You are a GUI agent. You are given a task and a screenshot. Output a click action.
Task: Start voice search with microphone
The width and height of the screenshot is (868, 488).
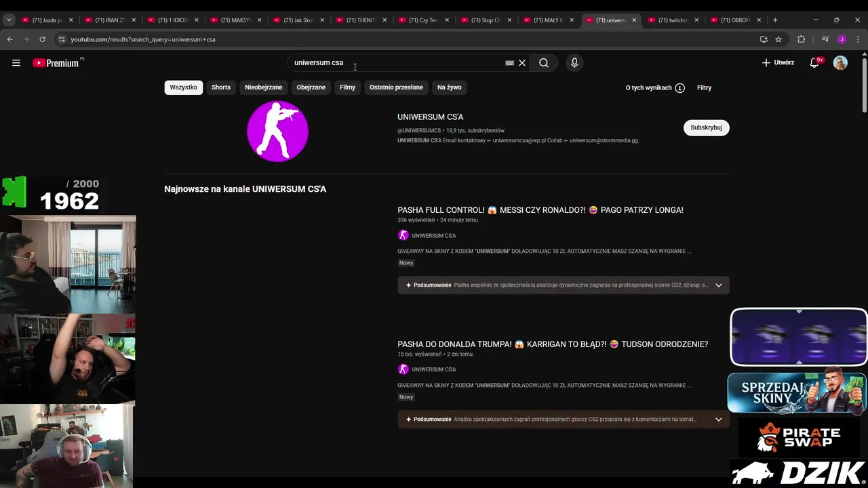(x=574, y=63)
